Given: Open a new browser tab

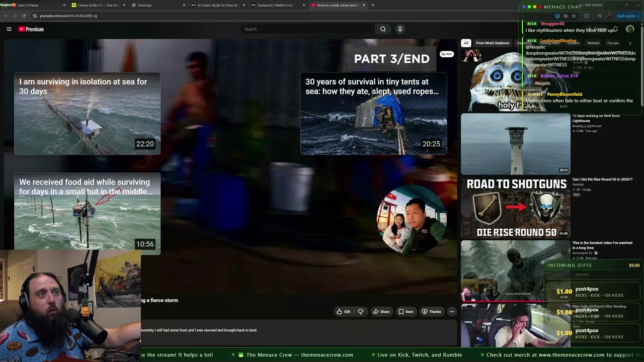Looking at the screenshot, I should tap(372, 5).
